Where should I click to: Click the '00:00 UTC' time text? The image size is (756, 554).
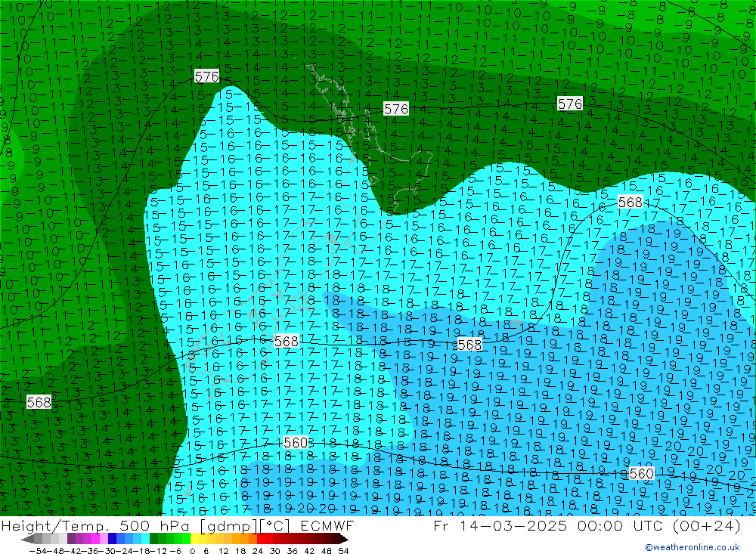point(619,525)
